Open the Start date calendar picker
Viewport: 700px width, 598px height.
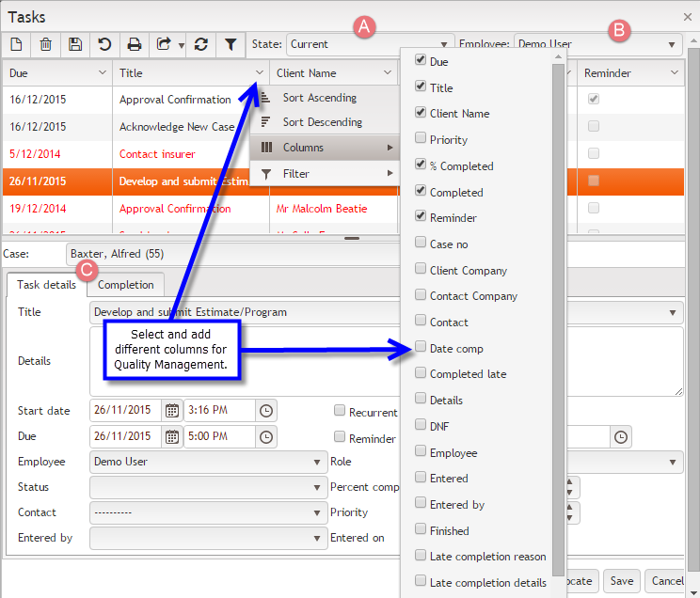tap(172, 411)
